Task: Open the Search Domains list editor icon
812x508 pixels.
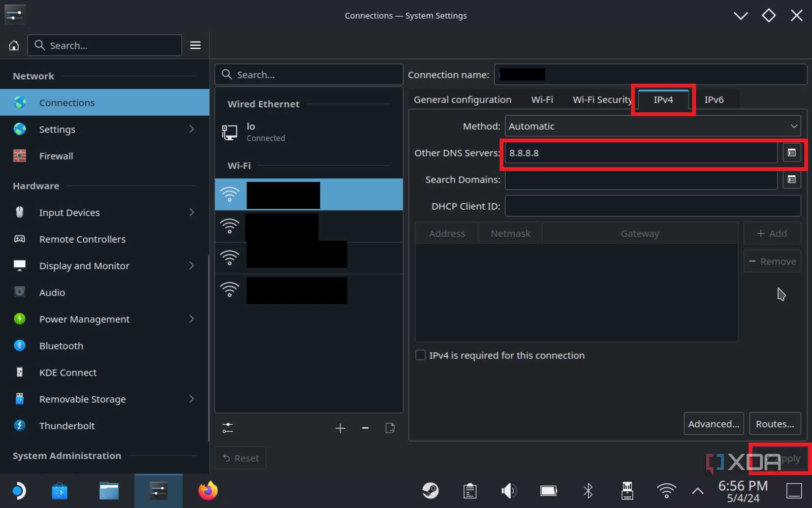Action: coord(792,179)
